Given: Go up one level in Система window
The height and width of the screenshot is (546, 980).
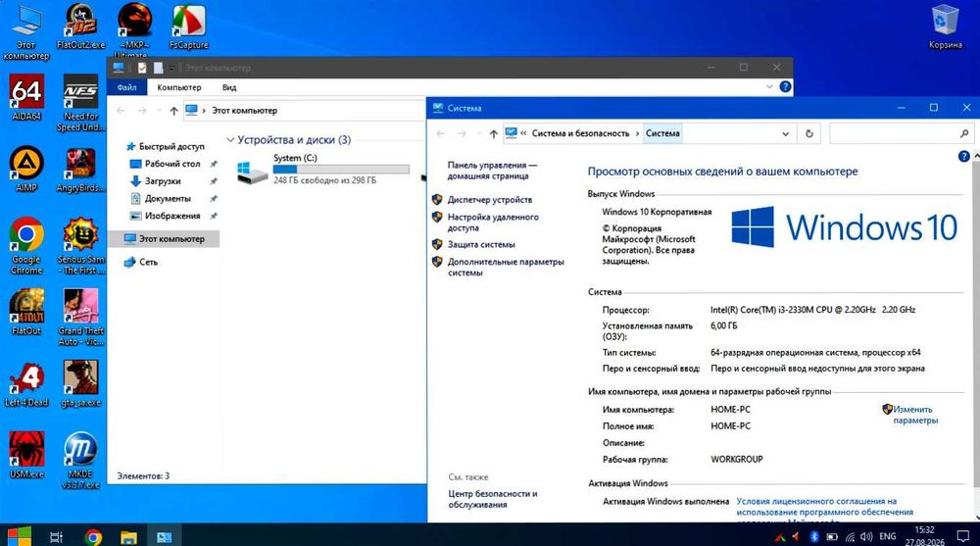Looking at the screenshot, I should pyautogui.click(x=493, y=133).
